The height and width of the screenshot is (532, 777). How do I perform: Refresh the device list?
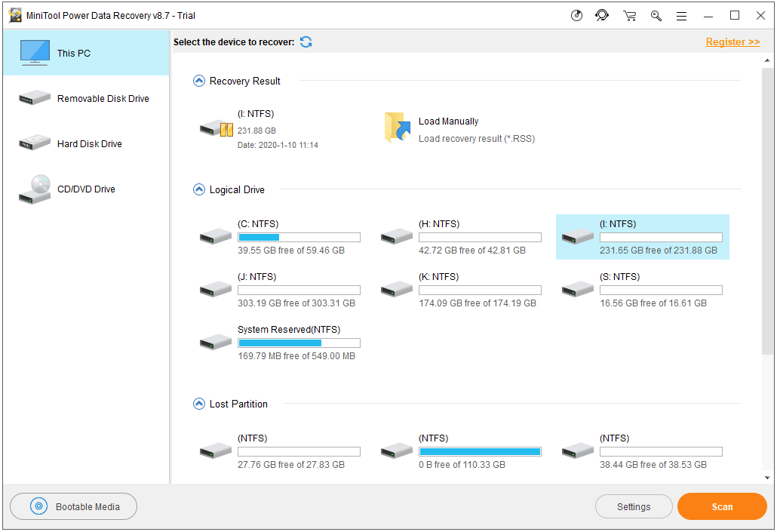pos(306,42)
